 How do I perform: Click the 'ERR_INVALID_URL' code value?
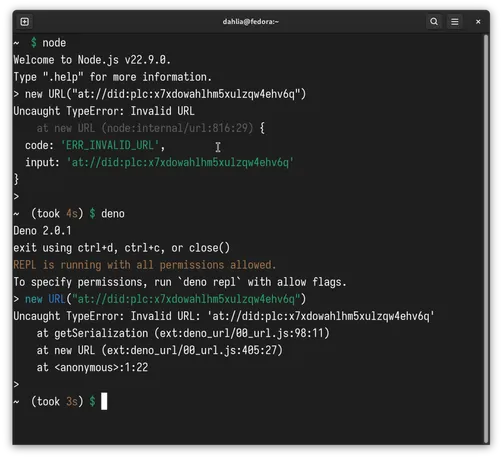coord(110,145)
